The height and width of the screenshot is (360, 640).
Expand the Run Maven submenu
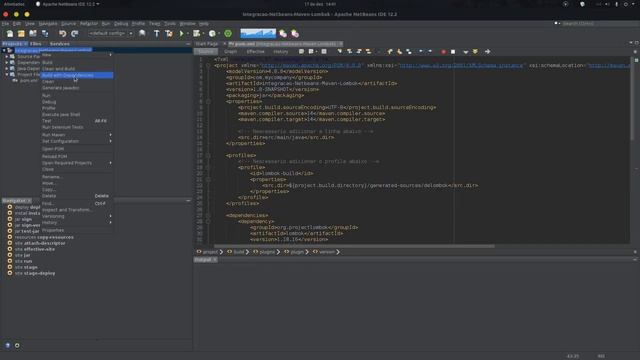(x=77, y=135)
